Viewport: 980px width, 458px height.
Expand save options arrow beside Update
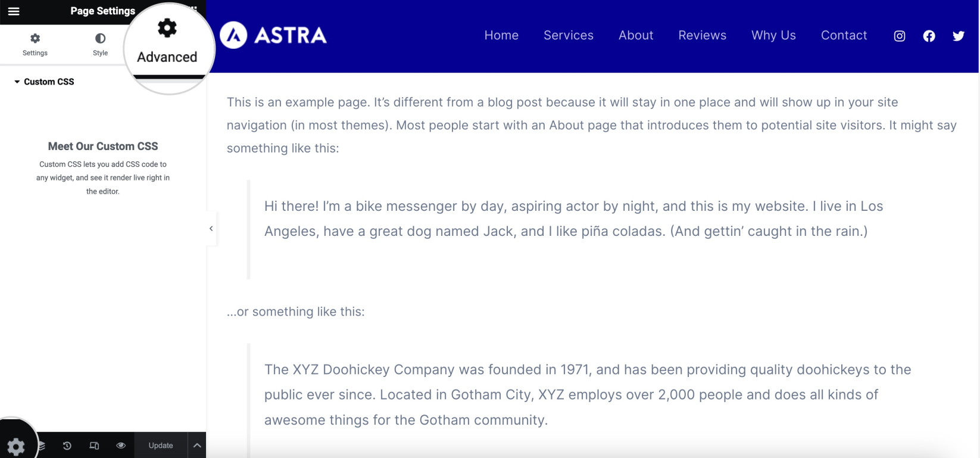[197, 445]
